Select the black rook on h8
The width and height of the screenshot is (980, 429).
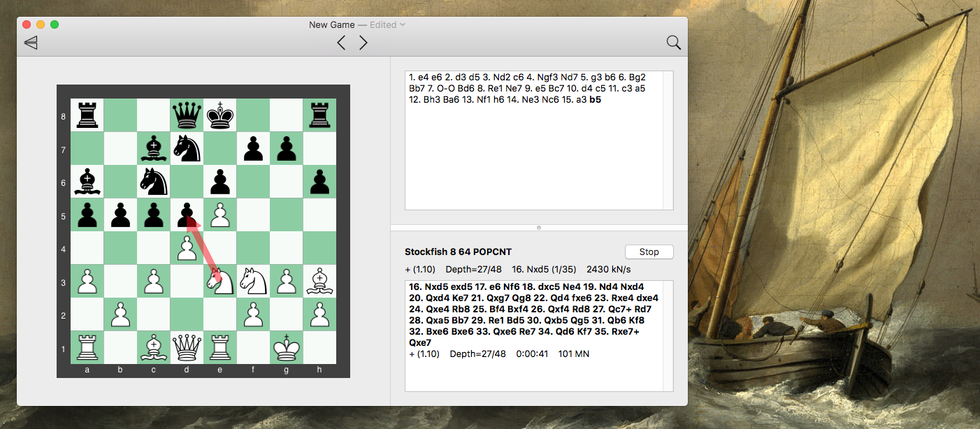[319, 115]
